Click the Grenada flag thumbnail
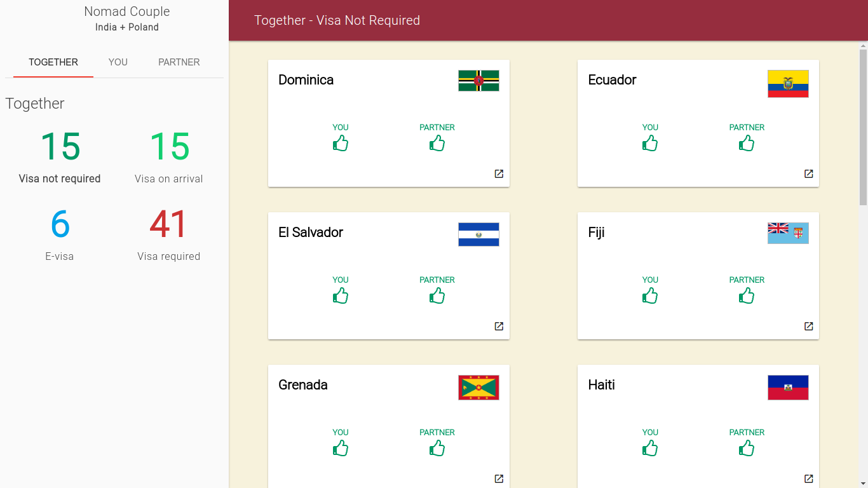Viewport: 868px width, 488px height. tap(478, 388)
